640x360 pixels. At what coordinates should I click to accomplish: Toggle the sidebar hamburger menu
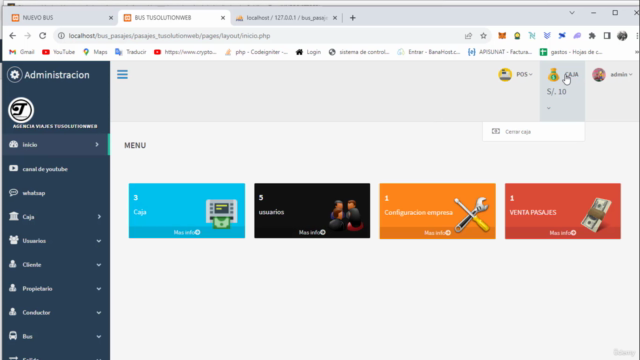click(122, 75)
